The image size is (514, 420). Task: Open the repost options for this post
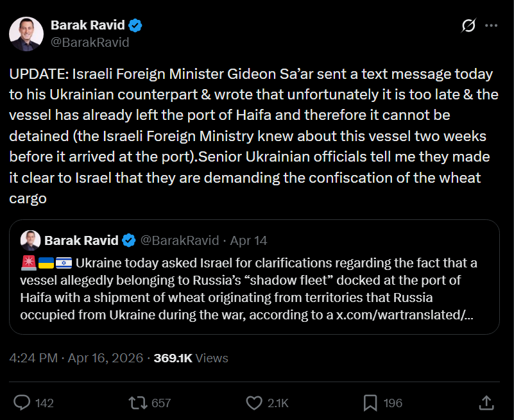(137, 403)
